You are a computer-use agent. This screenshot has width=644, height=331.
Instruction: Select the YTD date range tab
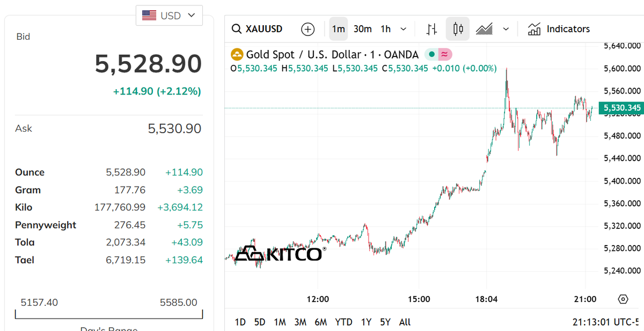[343, 322]
